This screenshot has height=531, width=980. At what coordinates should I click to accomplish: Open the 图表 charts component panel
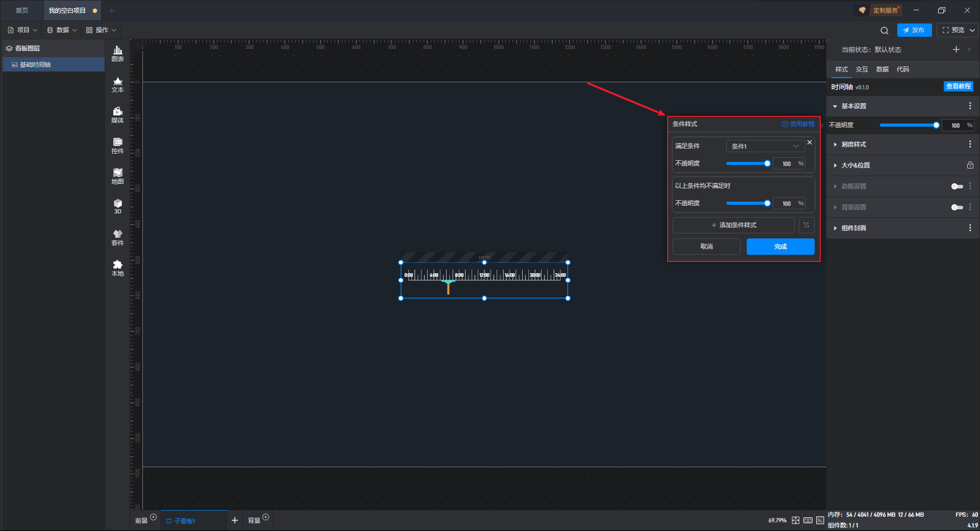(x=117, y=54)
